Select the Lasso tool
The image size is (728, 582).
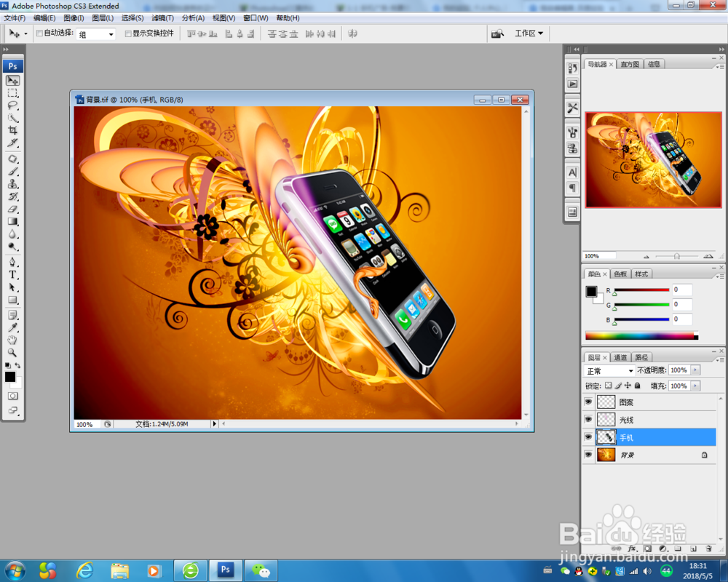(12, 105)
